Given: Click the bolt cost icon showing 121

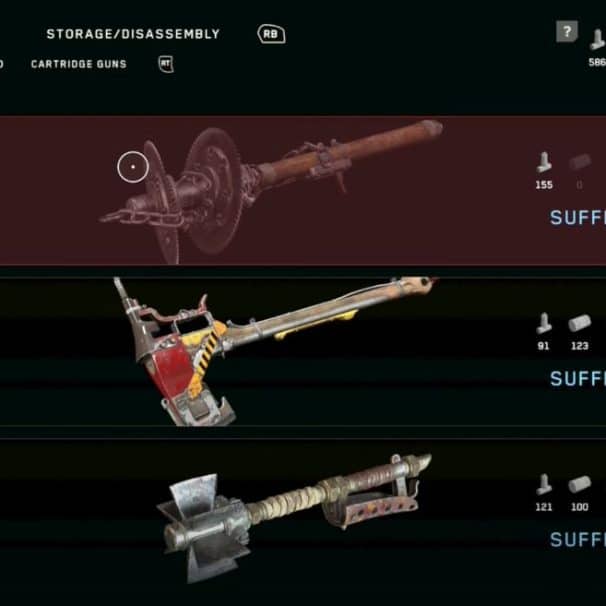Looking at the screenshot, I should pyautogui.click(x=544, y=484).
